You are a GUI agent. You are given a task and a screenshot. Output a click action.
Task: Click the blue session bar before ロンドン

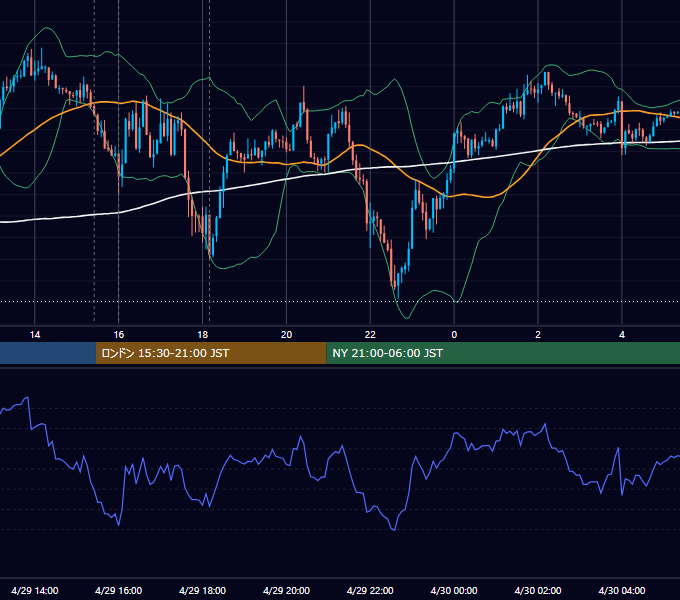(x=48, y=353)
